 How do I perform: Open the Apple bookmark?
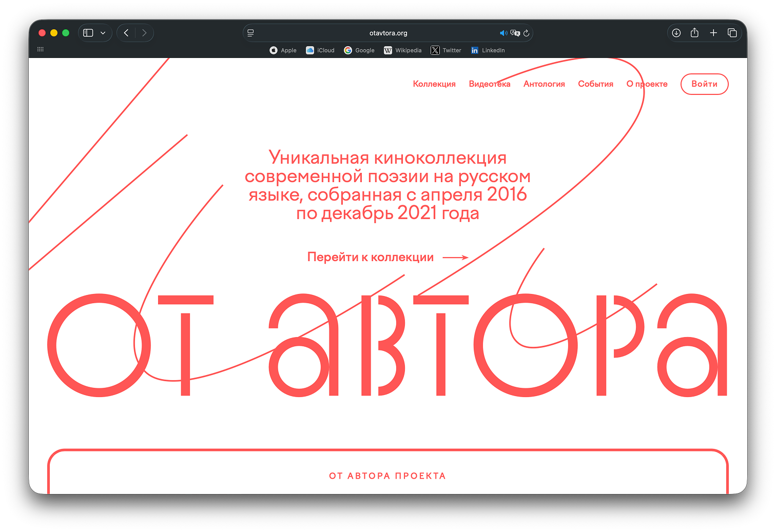tap(283, 50)
